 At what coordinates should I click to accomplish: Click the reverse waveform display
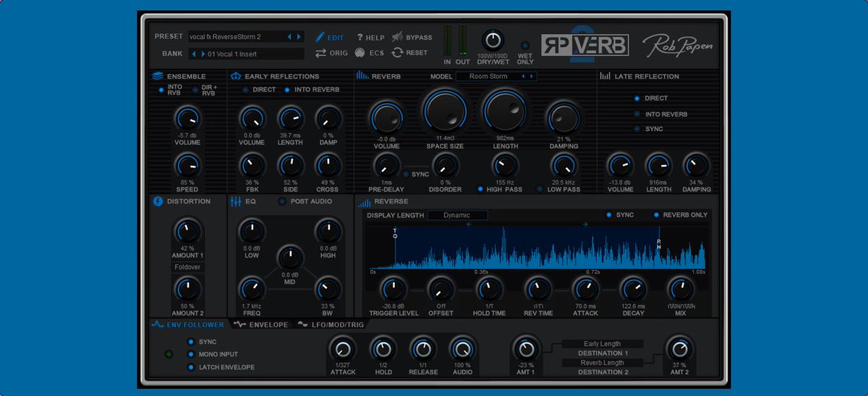[537, 248]
